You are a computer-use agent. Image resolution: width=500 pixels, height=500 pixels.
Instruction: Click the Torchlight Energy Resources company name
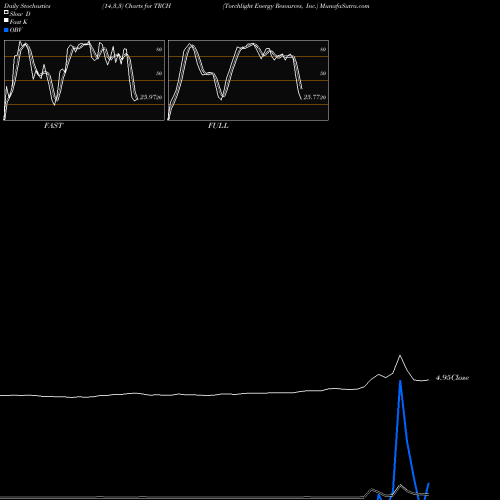(x=270, y=6)
